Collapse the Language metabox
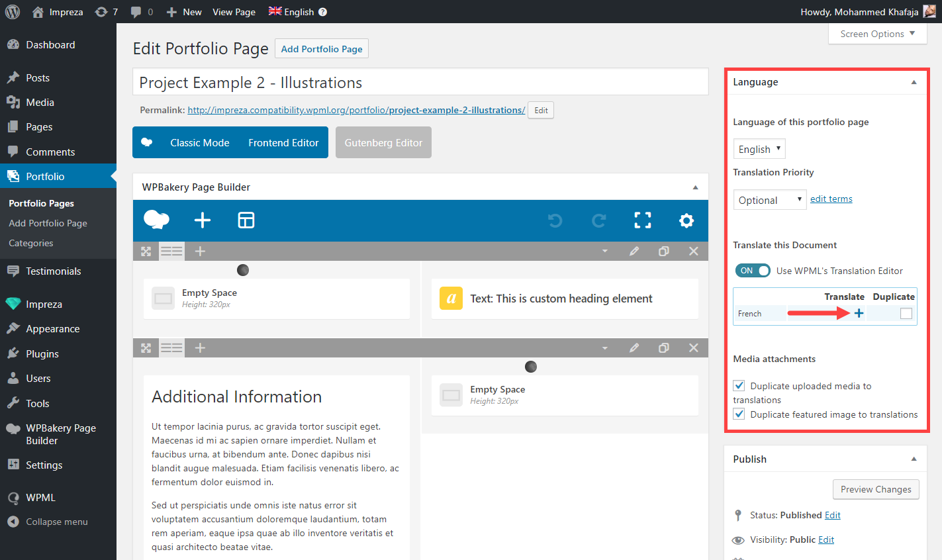 [x=914, y=82]
